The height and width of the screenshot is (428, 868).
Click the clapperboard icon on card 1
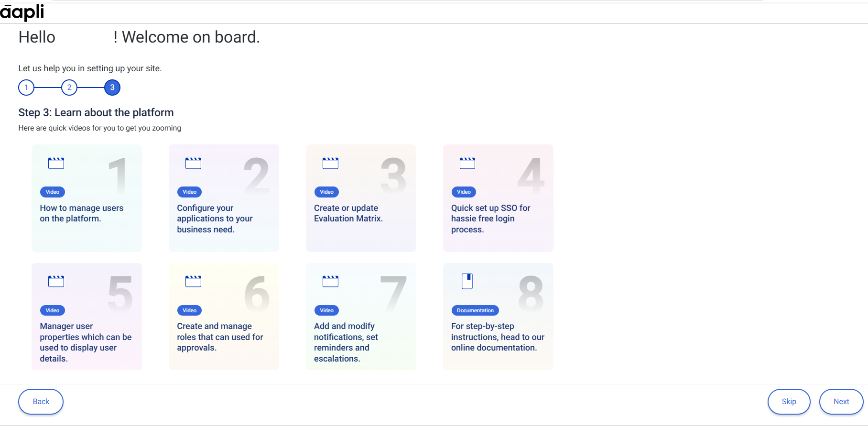tap(56, 163)
